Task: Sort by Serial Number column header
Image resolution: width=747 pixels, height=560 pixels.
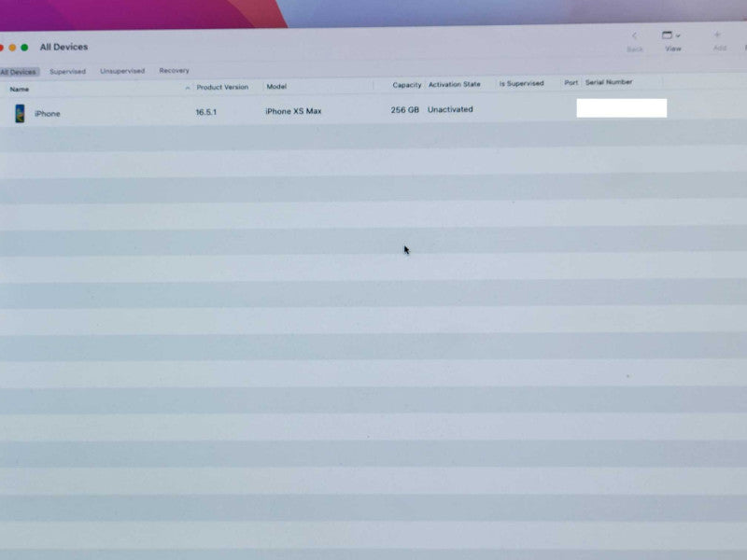Action: click(609, 82)
